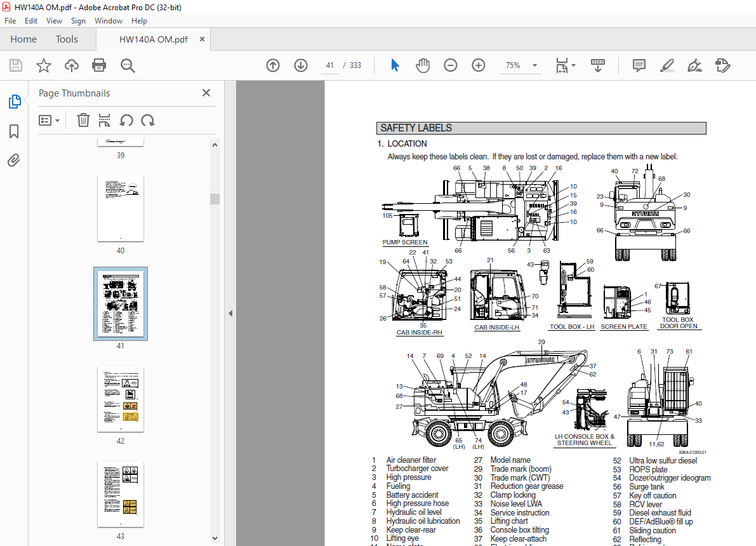Go to previous page with up arrow
Screen dimensions: 756x546
(x=273, y=65)
